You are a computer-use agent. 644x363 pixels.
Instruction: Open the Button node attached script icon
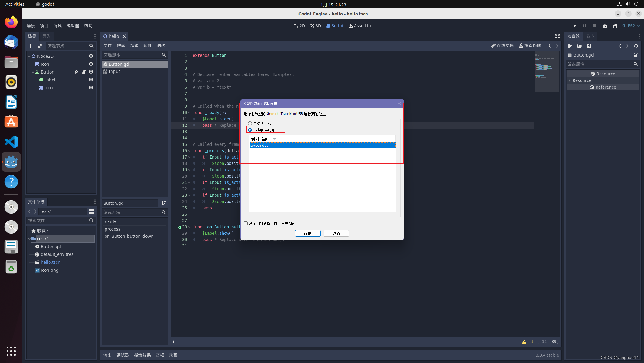click(x=84, y=72)
